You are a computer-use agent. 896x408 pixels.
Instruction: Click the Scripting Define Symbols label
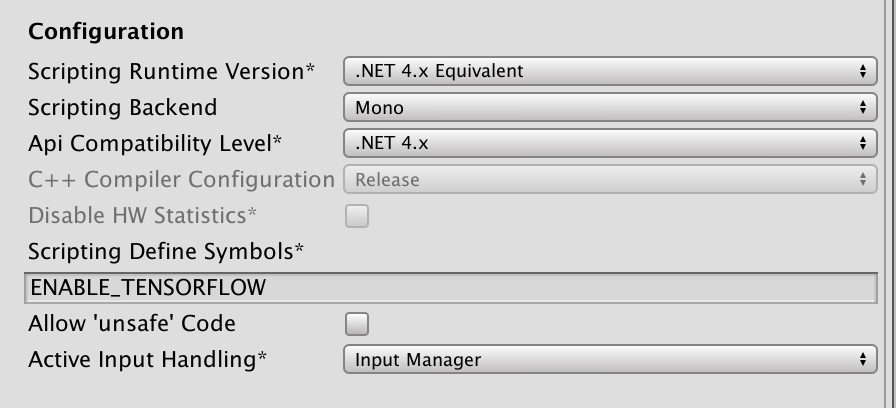point(166,252)
